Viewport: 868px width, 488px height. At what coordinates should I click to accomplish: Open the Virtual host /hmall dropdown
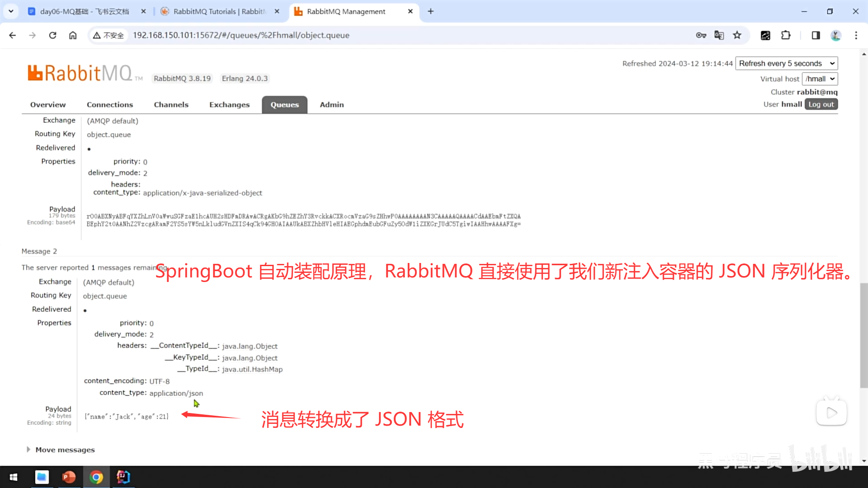coord(820,79)
